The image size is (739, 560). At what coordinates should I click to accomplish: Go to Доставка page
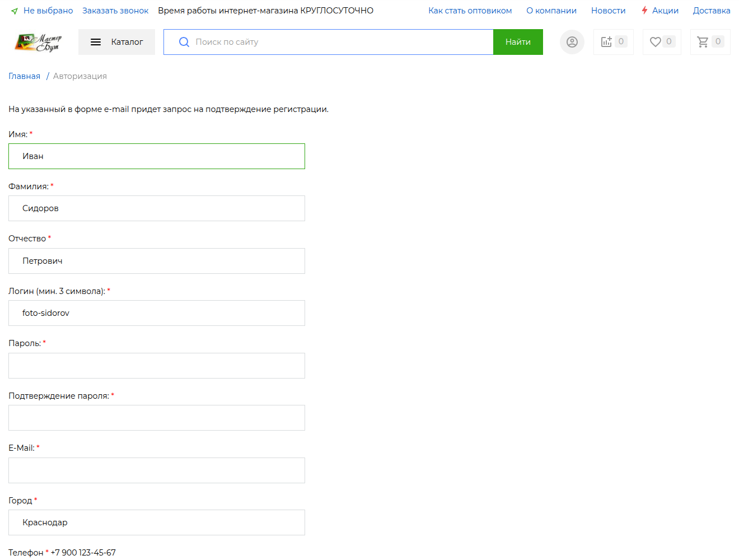(712, 11)
